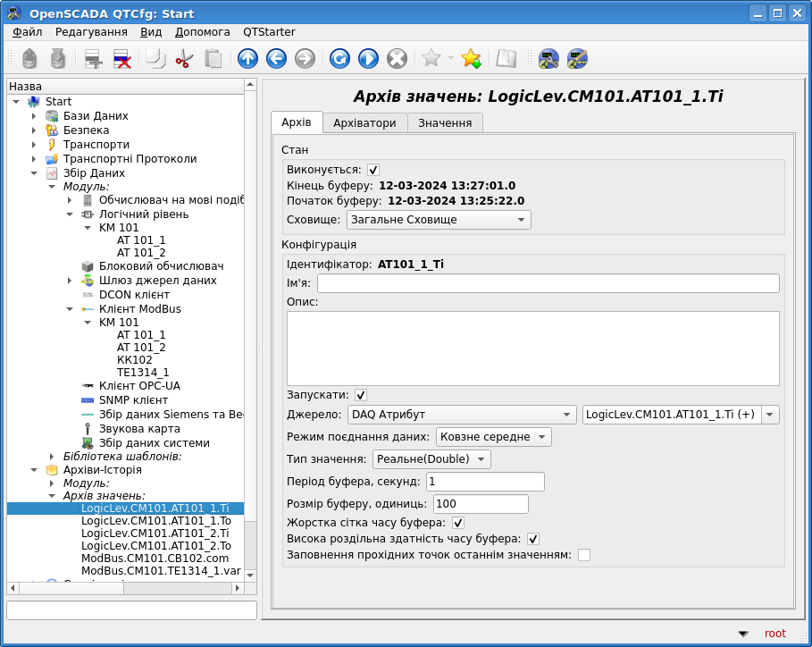Toggle the Запускати checkbox
Viewport: 812px width, 647px height.
(x=361, y=395)
